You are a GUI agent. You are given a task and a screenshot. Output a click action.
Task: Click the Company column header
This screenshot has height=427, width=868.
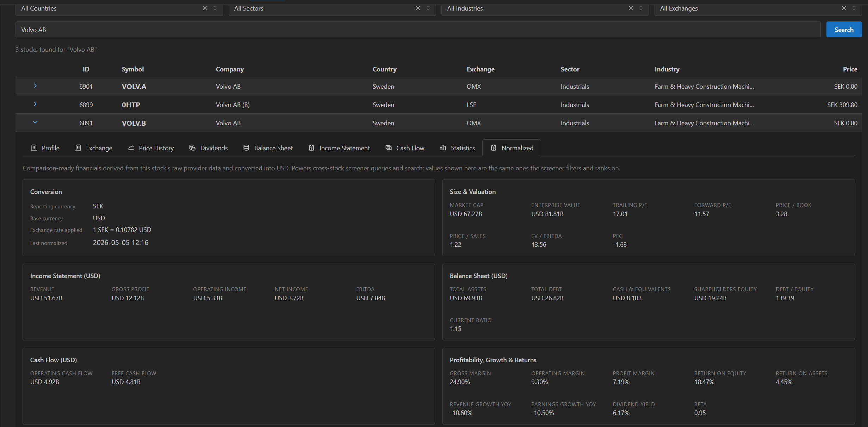[230, 69]
